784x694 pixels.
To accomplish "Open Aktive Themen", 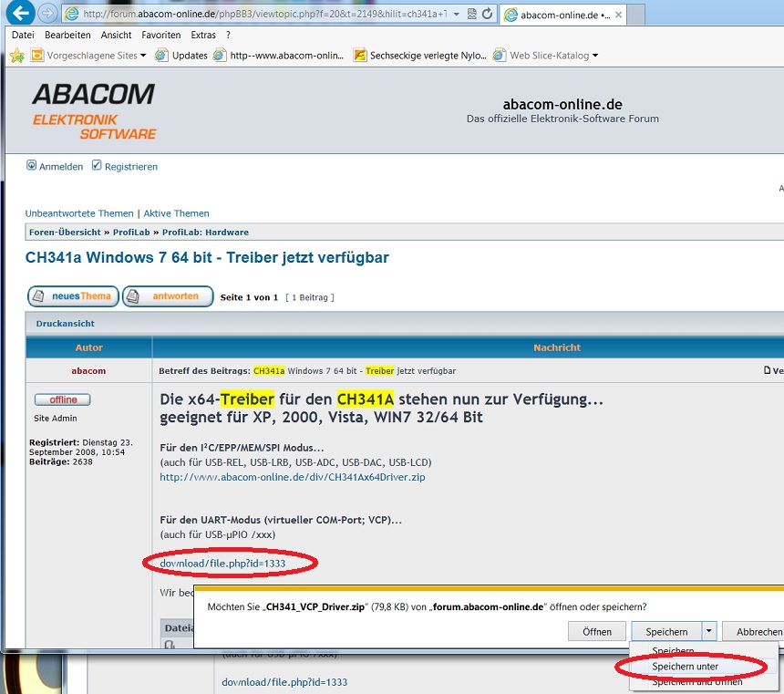I will 177,213.
